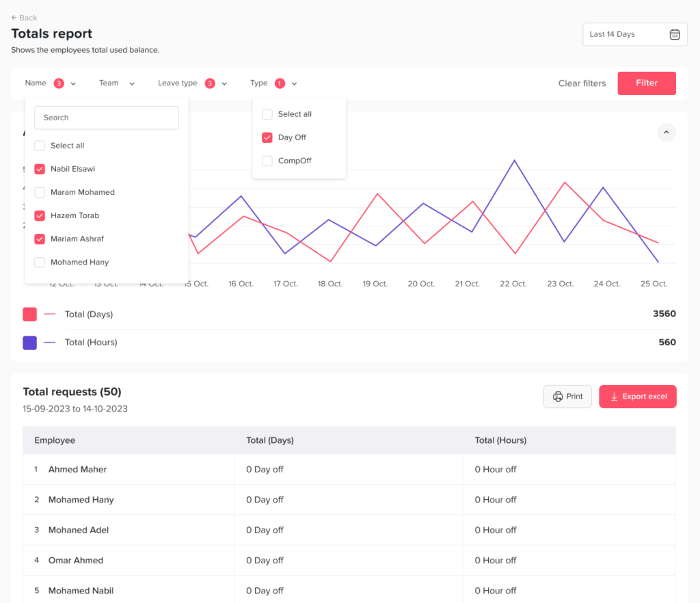This screenshot has height=603, width=700.
Task: Click the printer icon
Action: point(558,397)
